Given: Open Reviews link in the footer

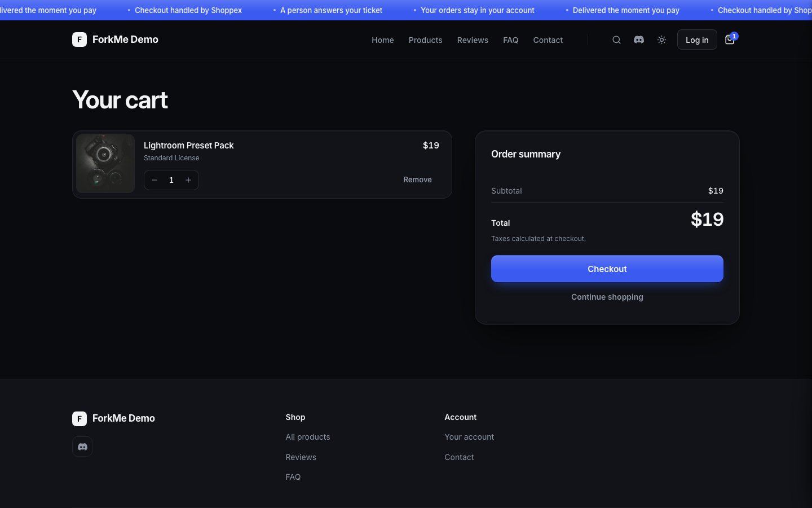Looking at the screenshot, I should point(301,457).
